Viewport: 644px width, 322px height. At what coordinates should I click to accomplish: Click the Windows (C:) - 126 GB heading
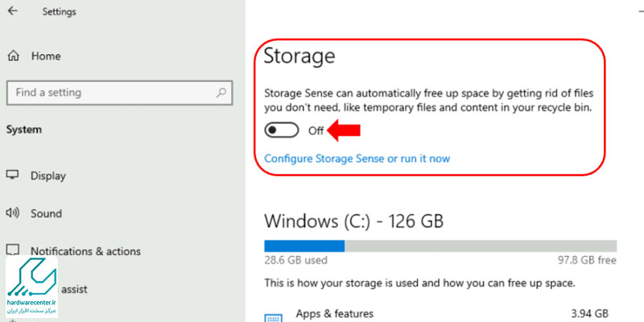pos(354,221)
